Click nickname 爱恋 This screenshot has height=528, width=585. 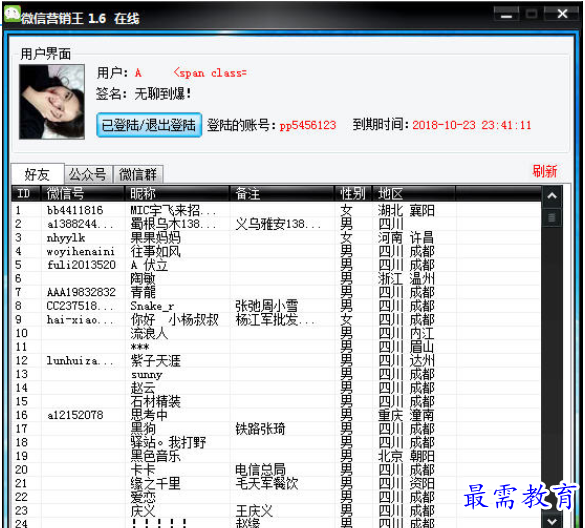click(143, 497)
